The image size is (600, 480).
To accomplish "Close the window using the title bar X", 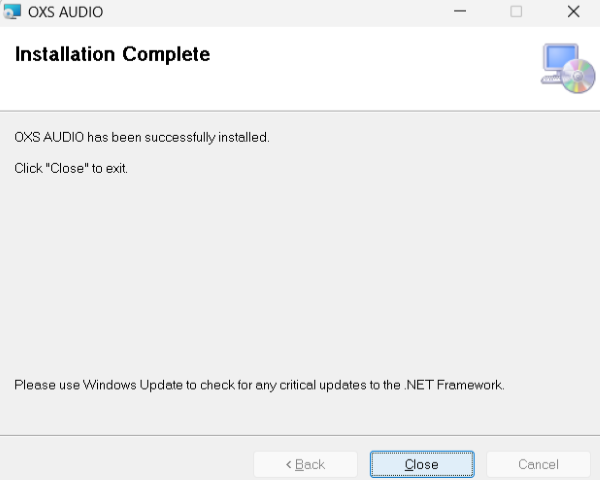I will tap(573, 12).
